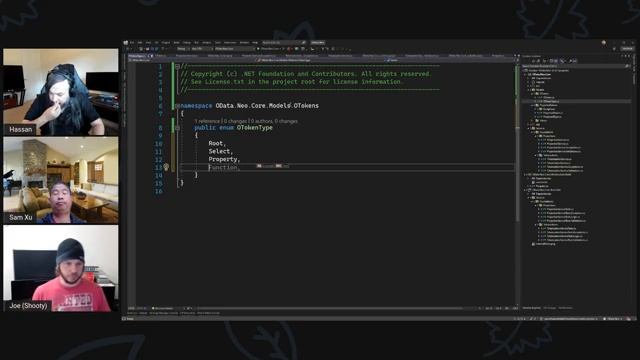This screenshot has height=360, width=640.
Task: Open the Debug menu
Action: point(187,42)
